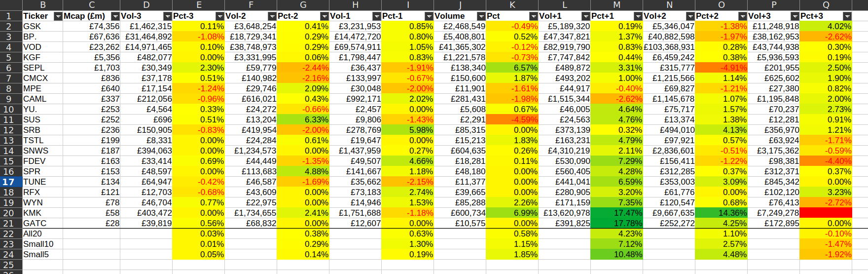Open the Ticker column filter dropdown
The image size is (868, 274).
58,16
